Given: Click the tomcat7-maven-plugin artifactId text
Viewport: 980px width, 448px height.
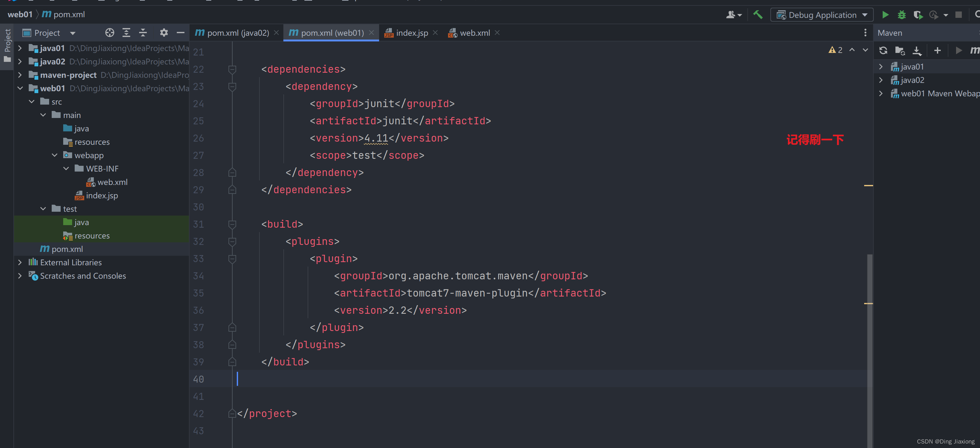Looking at the screenshot, I should point(467,293).
